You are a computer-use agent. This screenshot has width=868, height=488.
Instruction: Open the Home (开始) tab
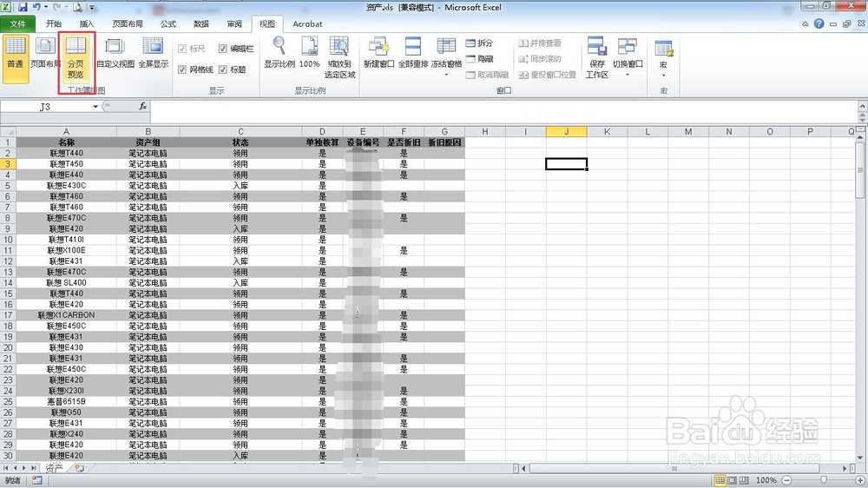[x=54, y=23]
